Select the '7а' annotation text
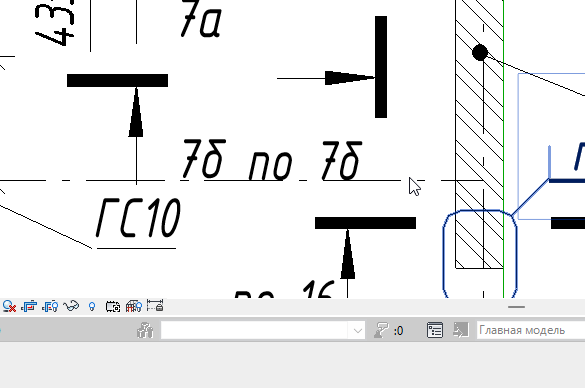 tap(201, 19)
